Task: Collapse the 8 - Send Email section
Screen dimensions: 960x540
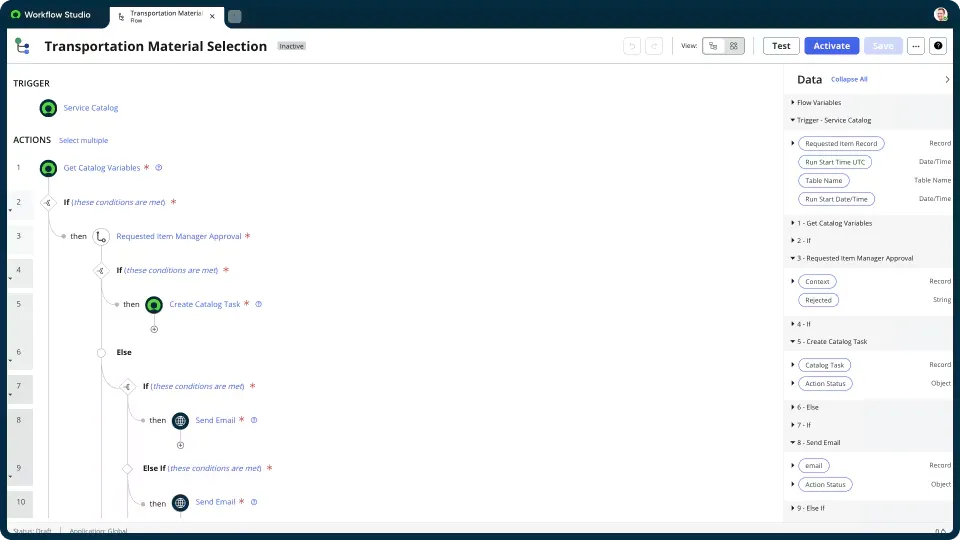Action: pyautogui.click(x=793, y=443)
